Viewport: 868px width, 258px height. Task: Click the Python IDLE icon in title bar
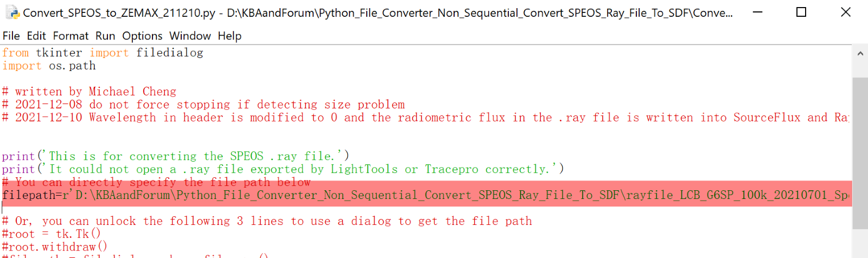pos(12,12)
